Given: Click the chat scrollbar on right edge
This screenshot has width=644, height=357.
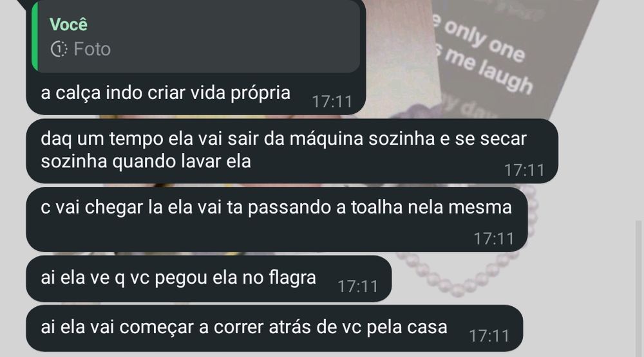Looking at the screenshot, I should tap(638, 289).
